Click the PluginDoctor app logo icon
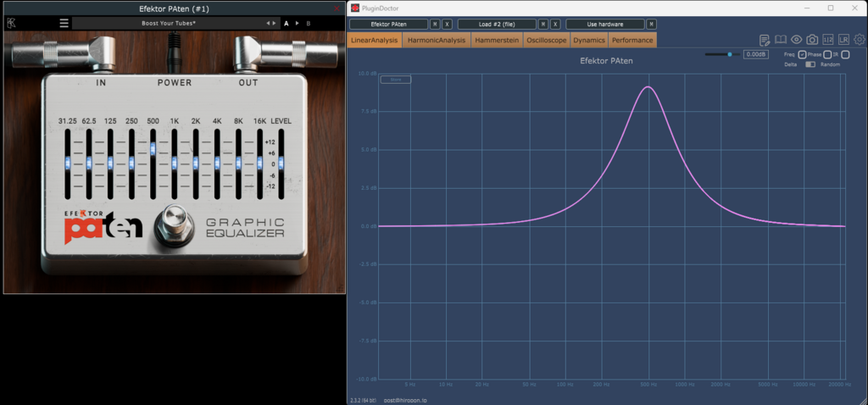This screenshot has height=405, width=868. [355, 8]
